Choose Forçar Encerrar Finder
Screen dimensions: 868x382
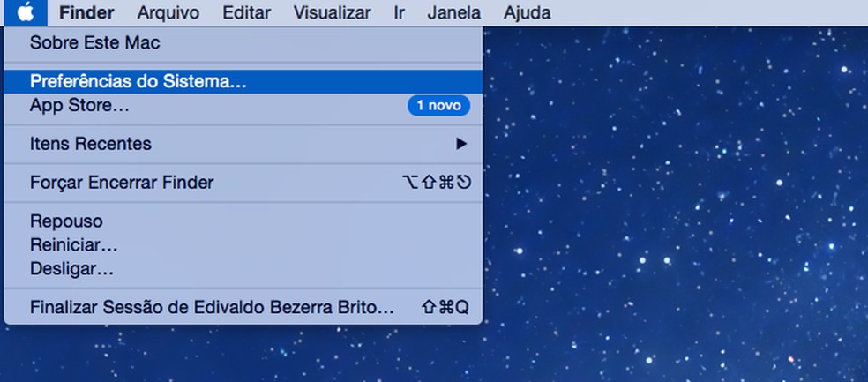(x=243, y=182)
